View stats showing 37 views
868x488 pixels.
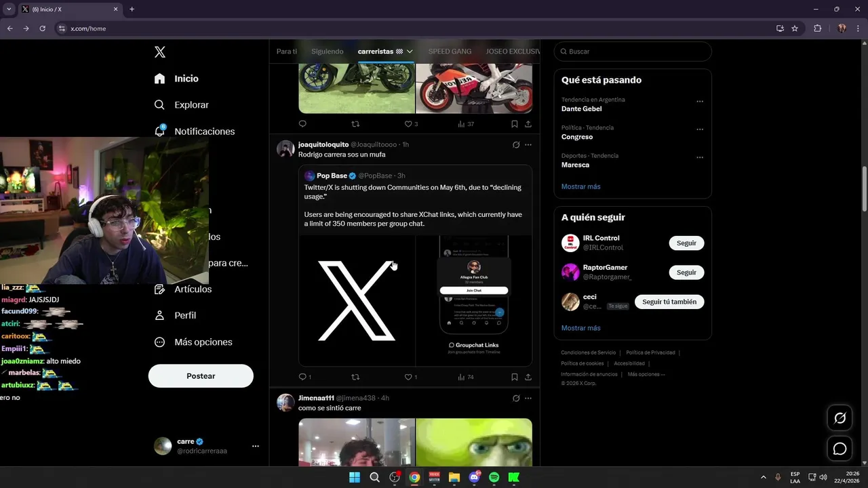(466, 124)
